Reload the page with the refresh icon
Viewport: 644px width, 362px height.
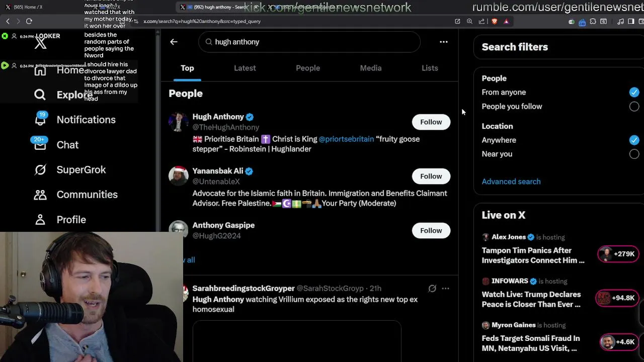point(29,21)
